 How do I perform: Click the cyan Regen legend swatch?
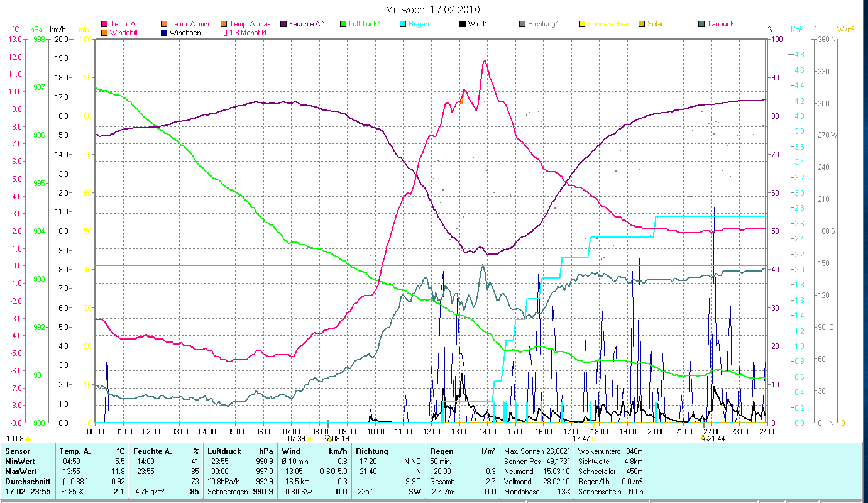tap(402, 24)
